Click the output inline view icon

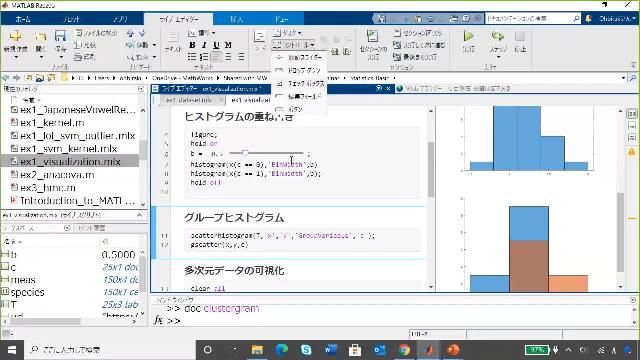631,125
